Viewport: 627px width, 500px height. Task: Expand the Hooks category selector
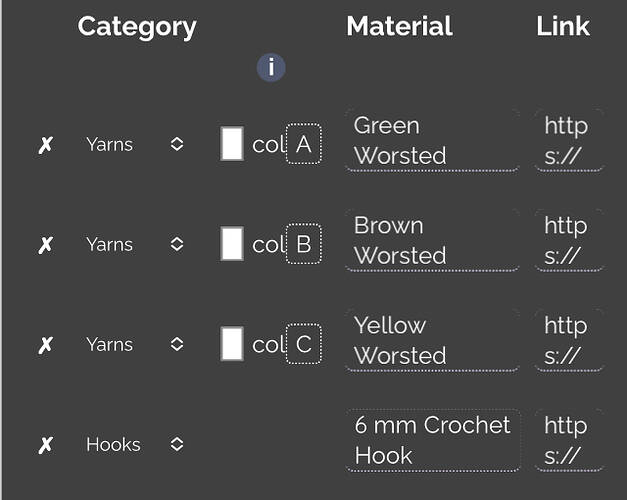coord(135,444)
